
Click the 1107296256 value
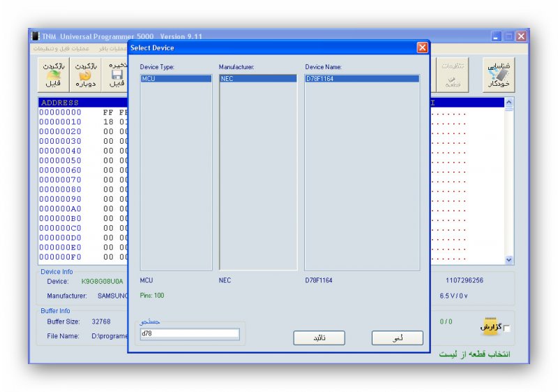(464, 280)
